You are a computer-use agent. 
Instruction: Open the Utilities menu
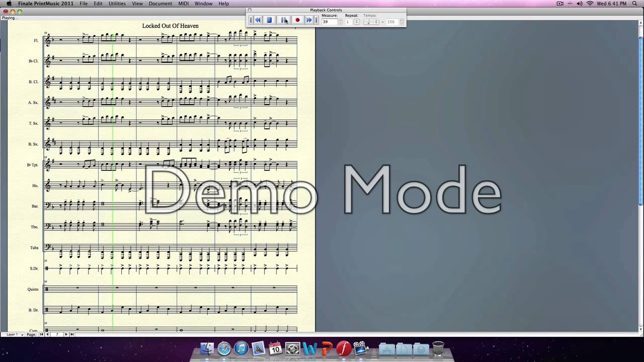click(117, 4)
